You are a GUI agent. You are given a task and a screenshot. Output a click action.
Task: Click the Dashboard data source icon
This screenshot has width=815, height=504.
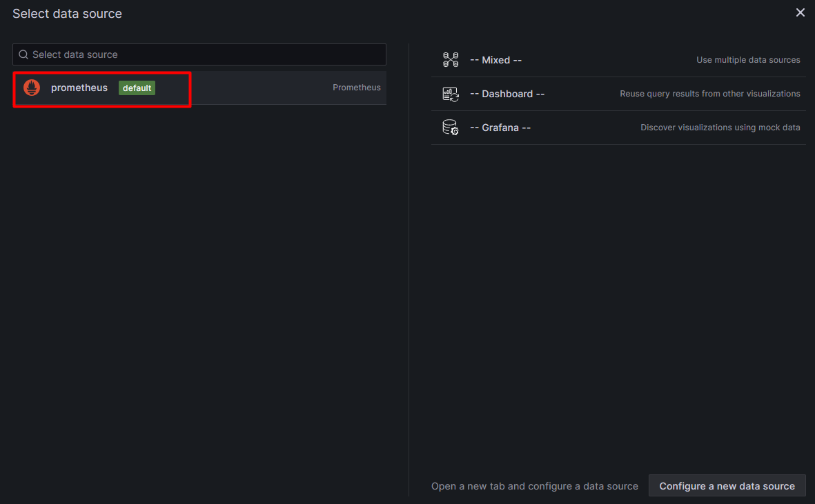[451, 94]
